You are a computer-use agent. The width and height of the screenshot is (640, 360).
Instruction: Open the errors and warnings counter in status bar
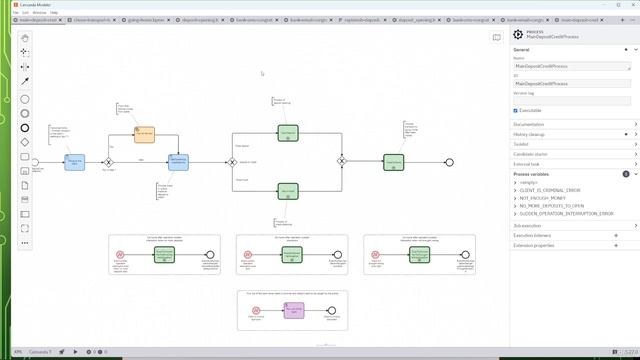click(x=96, y=352)
